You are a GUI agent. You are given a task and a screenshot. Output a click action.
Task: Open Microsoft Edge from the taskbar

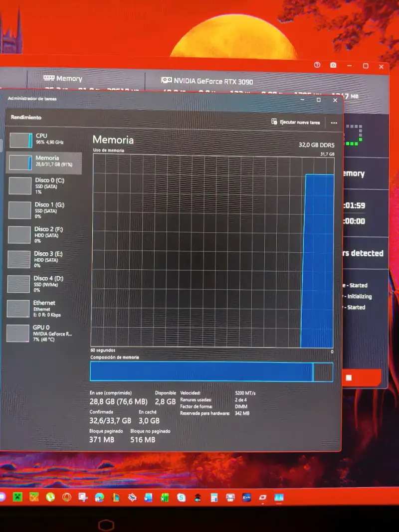[99, 498]
